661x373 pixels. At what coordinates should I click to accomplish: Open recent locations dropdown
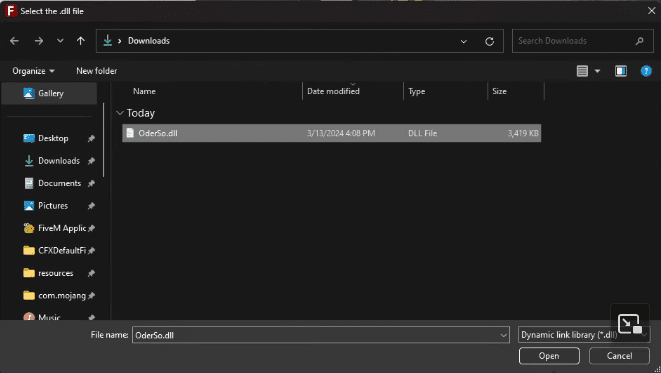pos(60,41)
